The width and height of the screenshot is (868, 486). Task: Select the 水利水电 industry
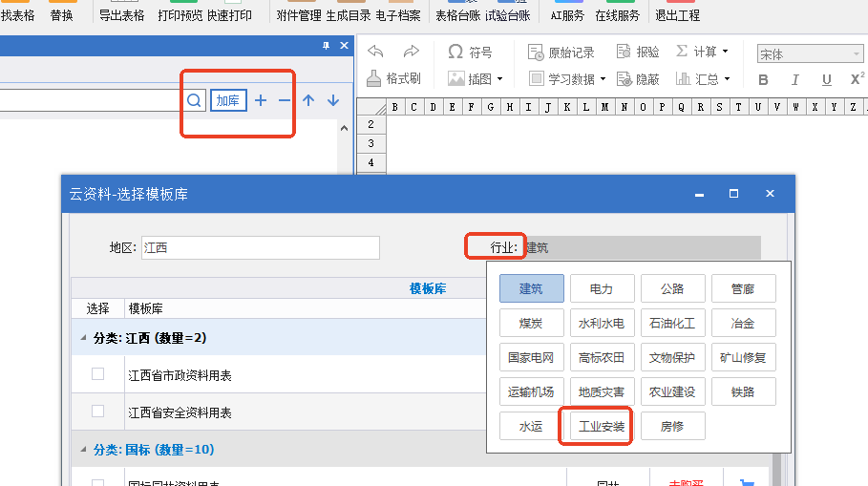click(x=602, y=323)
